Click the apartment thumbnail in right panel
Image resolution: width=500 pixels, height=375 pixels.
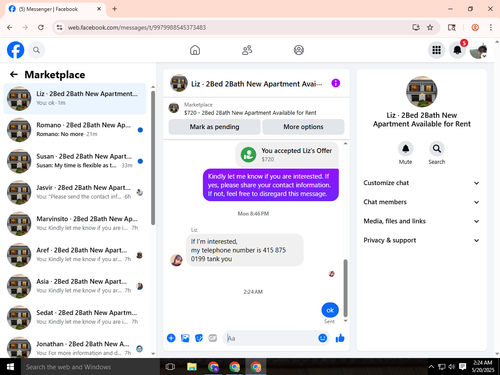(422, 91)
